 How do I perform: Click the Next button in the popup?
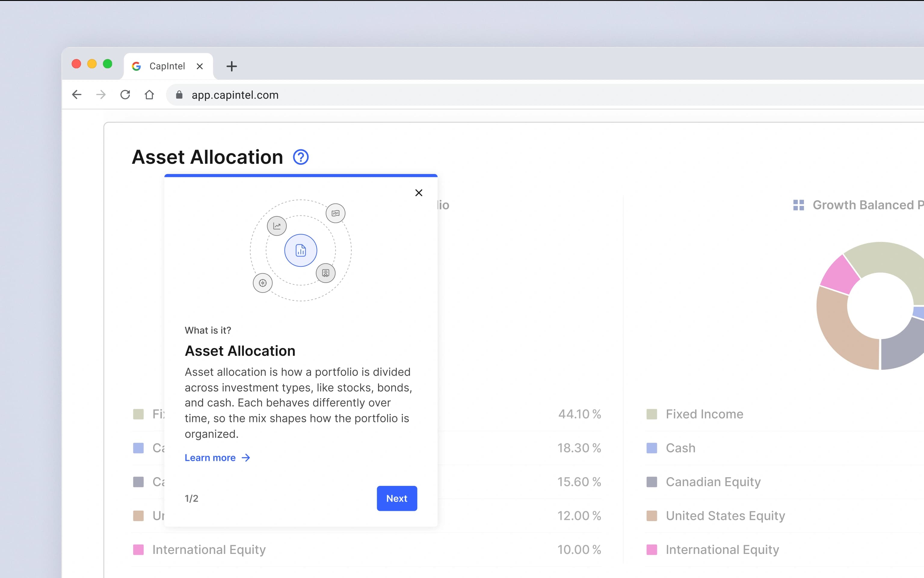coord(397,498)
